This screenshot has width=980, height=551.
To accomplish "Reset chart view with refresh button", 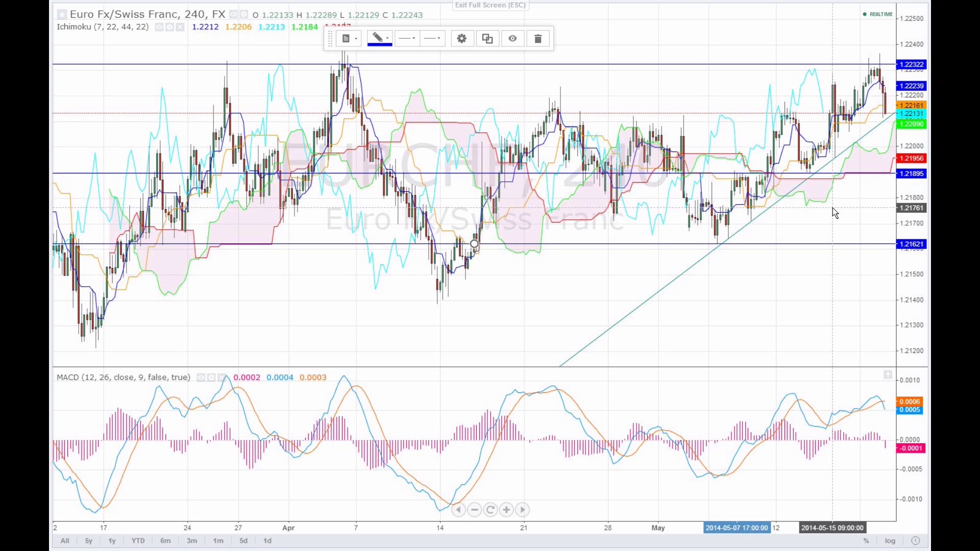I will click(491, 510).
